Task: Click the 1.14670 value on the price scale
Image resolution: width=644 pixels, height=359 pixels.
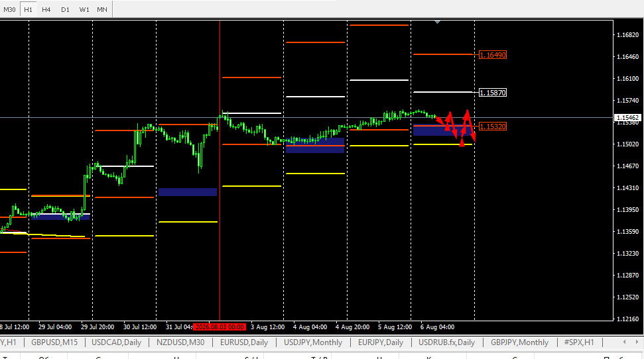Action: tap(628, 166)
